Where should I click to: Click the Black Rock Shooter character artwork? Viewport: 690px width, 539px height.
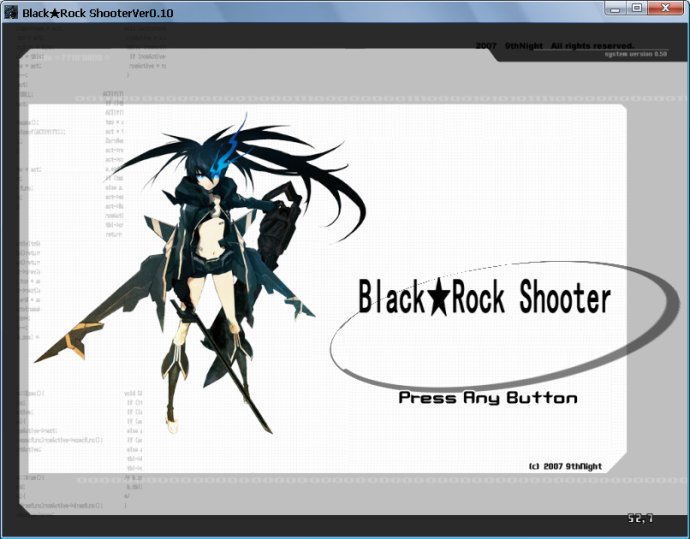pyautogui.click(x=200, y=273)
